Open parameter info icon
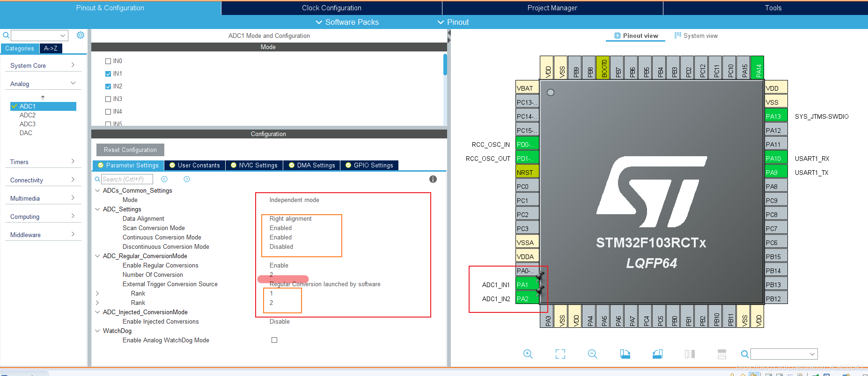The width and height of the screenshot is (868, 376). point(433,179)
